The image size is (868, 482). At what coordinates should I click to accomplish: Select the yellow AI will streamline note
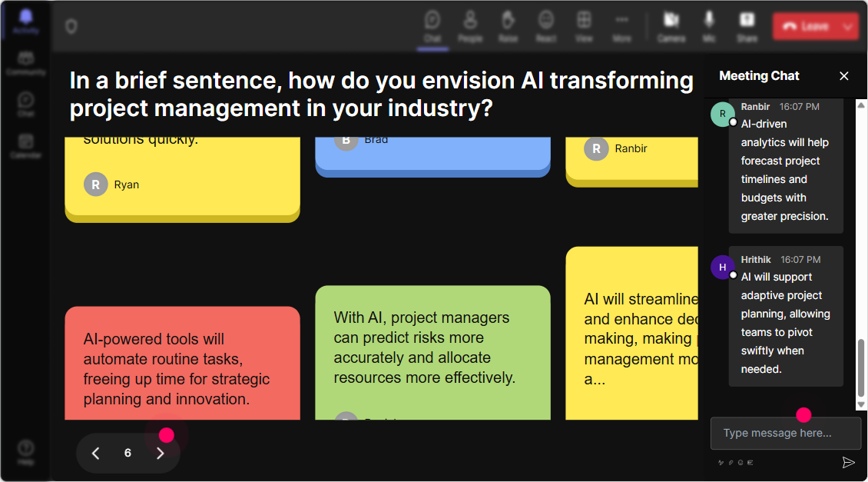click(631, 334)
